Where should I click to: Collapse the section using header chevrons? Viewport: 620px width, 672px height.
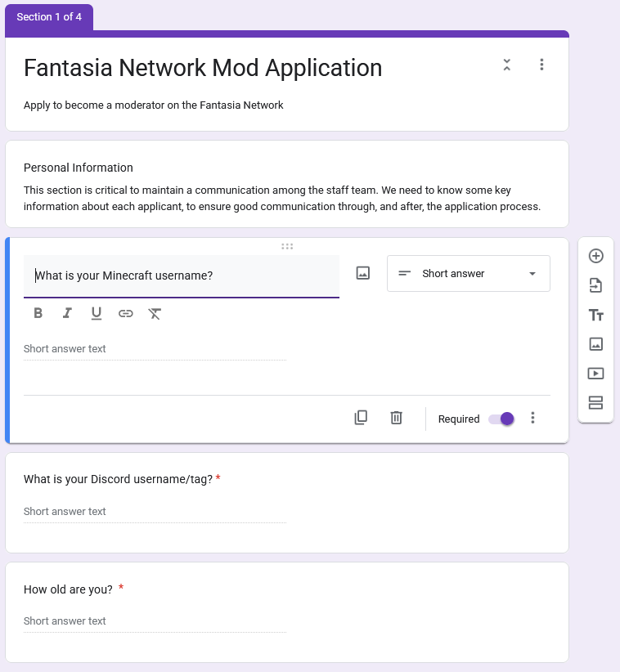[x=507, y=65]
